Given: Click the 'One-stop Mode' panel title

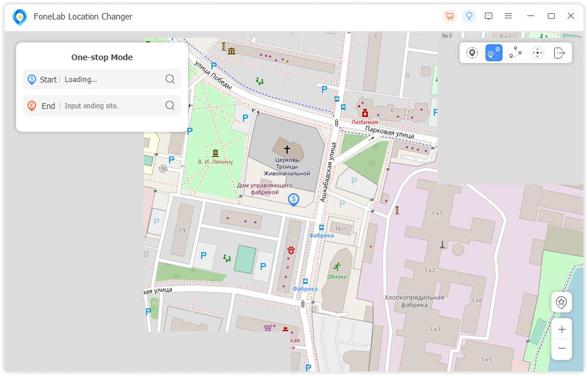Looking at the screenshot, I should [102, 57].
